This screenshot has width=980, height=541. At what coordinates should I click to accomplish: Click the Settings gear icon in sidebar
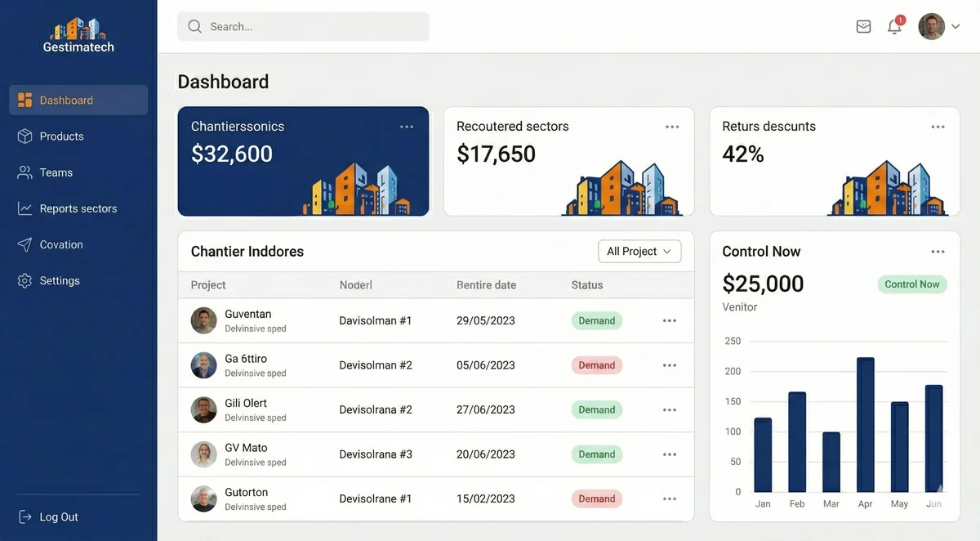[24, 280]
